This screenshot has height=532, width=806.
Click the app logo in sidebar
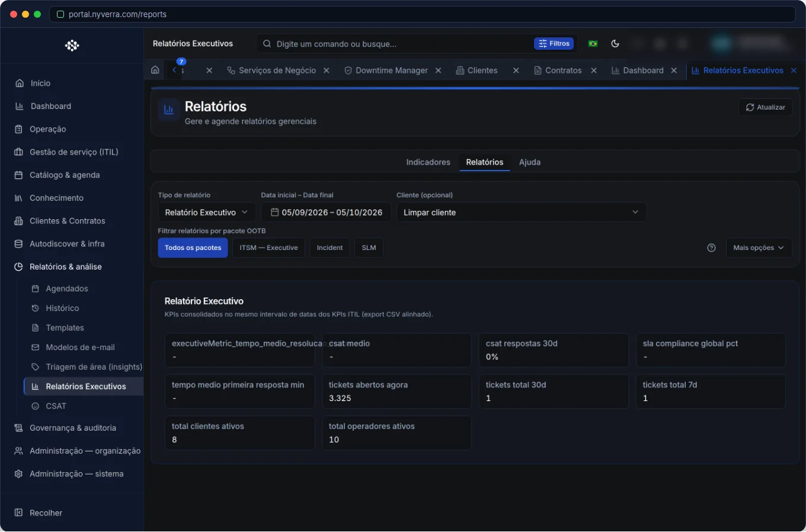click(x=72, y=46)
